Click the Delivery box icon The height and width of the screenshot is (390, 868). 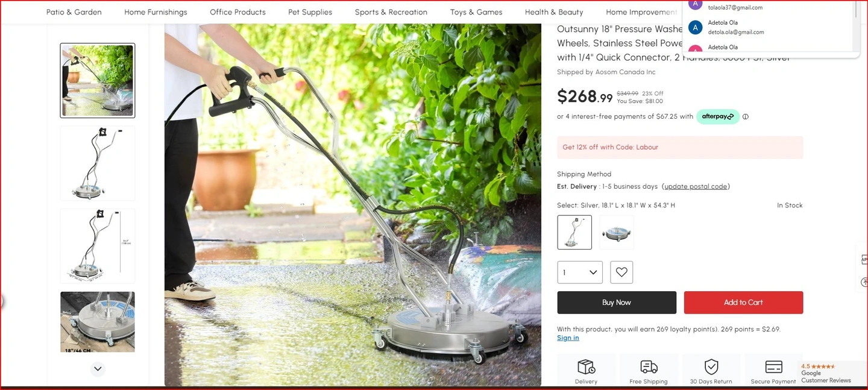(x=586, y=366)
